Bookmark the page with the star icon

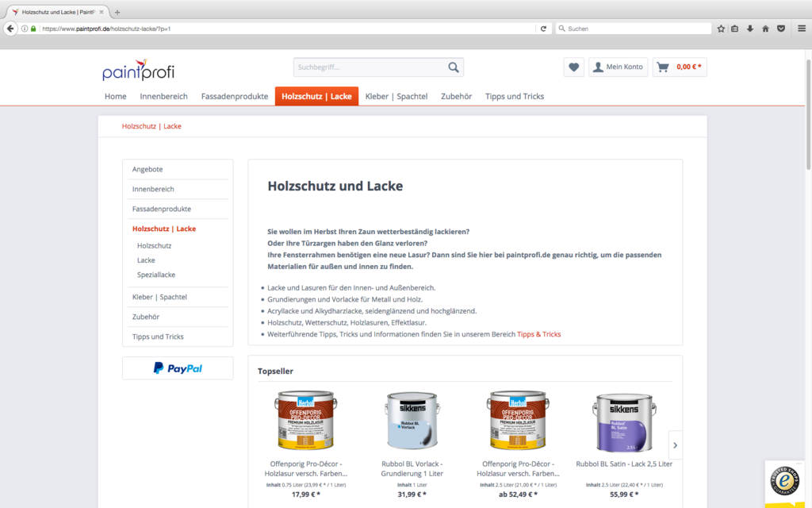tap(720, 29)
